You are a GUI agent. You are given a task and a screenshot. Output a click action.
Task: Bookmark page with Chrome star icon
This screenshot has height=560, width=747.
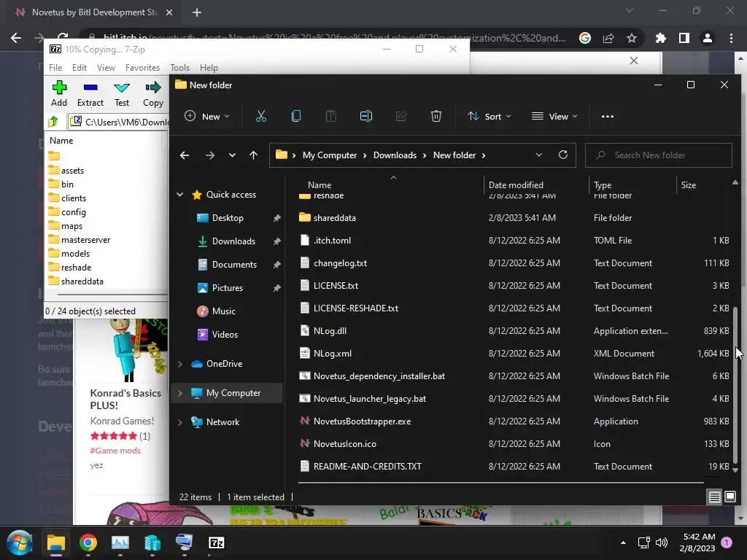(632, 38)
